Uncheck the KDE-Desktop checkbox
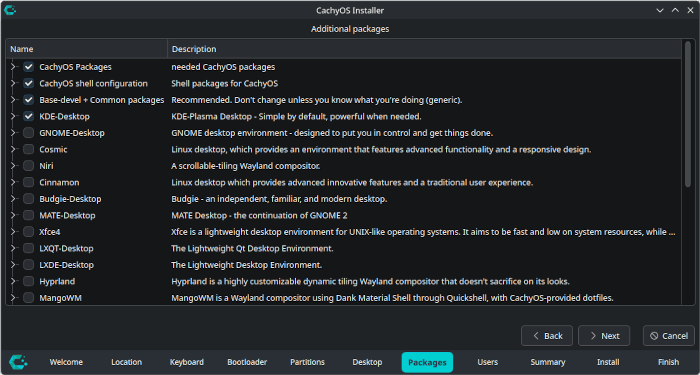700x375 pixels. pos(29,117)
